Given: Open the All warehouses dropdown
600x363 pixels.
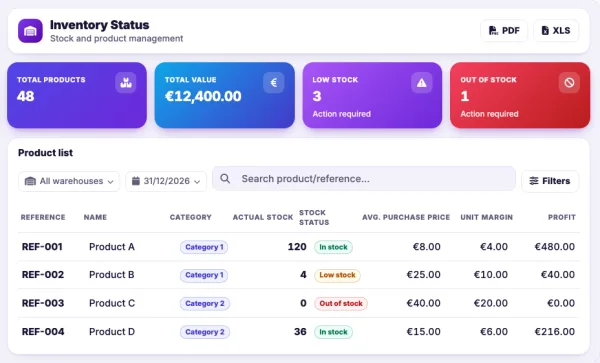Looking at the screenshot, I should [69, 181].
